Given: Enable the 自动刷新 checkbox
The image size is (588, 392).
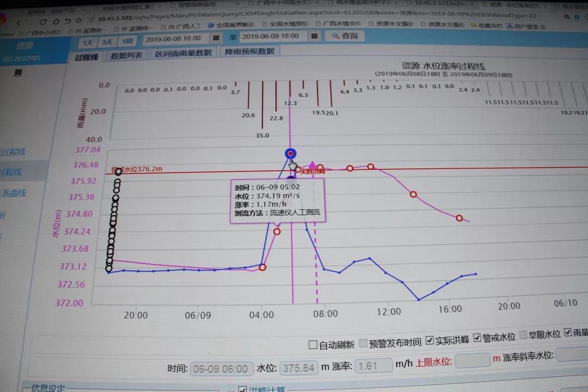Looking at the screenshot, I should tap(313, 345).
